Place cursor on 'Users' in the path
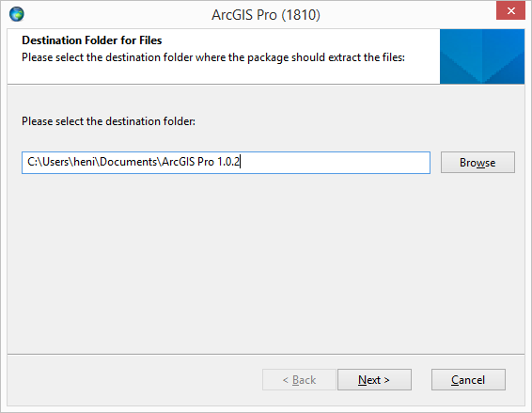 click(55, 162)
